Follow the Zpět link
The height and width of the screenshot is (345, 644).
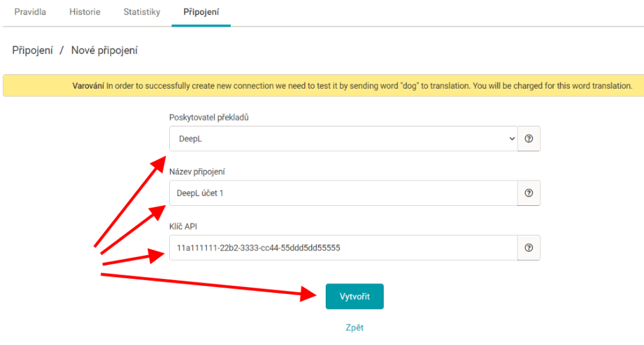(355, 328)
